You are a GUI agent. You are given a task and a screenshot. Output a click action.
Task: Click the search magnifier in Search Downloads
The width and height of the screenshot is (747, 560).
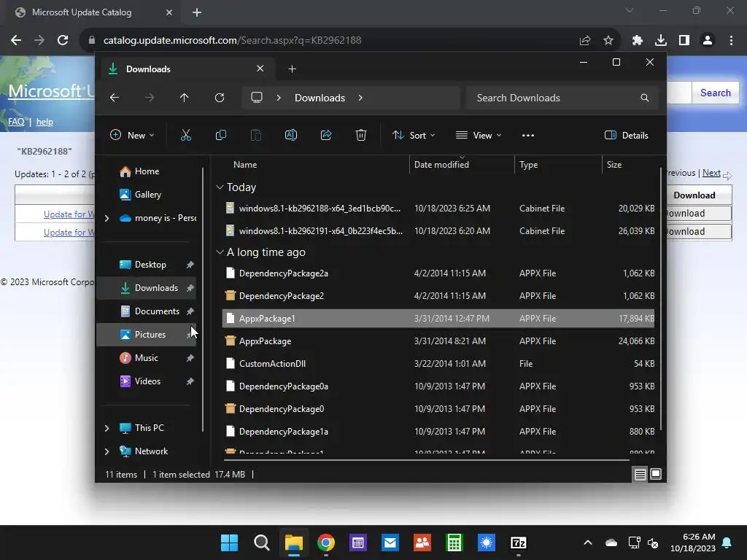[x=645, y=98]
